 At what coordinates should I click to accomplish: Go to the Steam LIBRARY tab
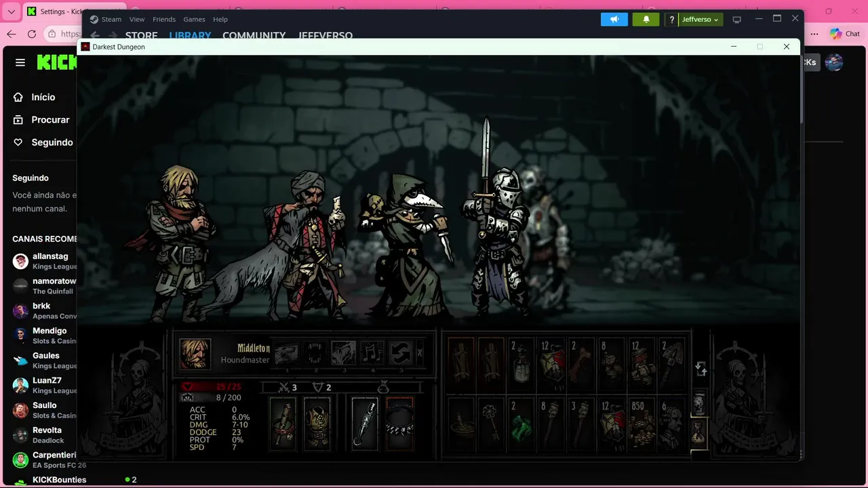coord(190,35)
